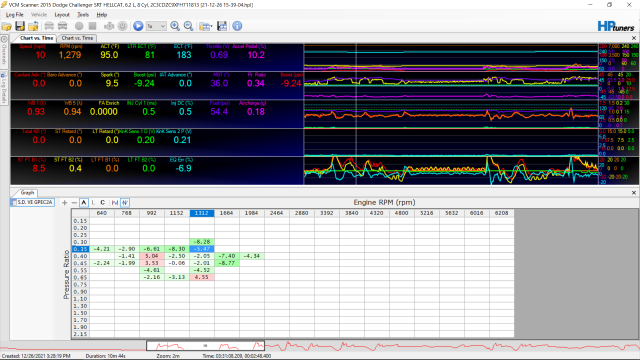
Task: Select the Graph tab
Action: point(27,193)
